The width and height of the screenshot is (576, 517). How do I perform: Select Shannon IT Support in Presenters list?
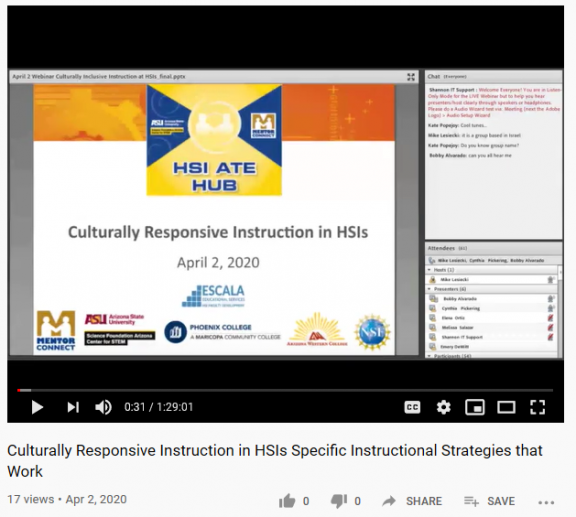462,337
